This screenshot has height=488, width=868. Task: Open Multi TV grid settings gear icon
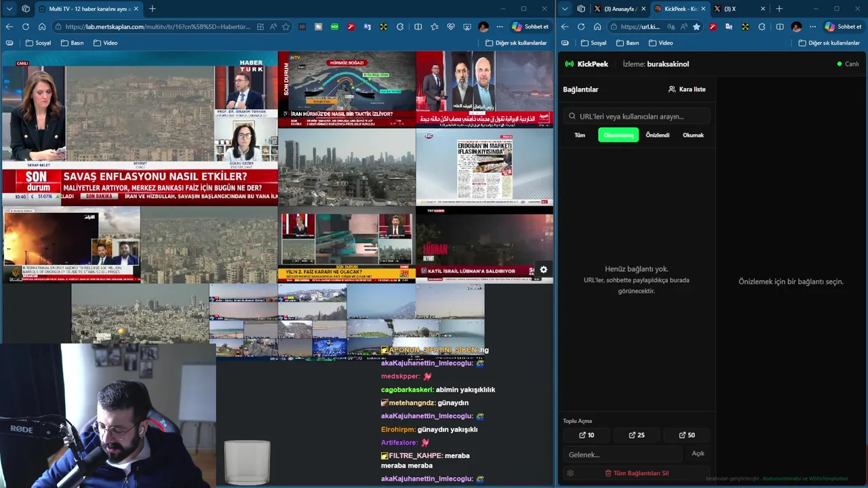click(x=543, y=269)
